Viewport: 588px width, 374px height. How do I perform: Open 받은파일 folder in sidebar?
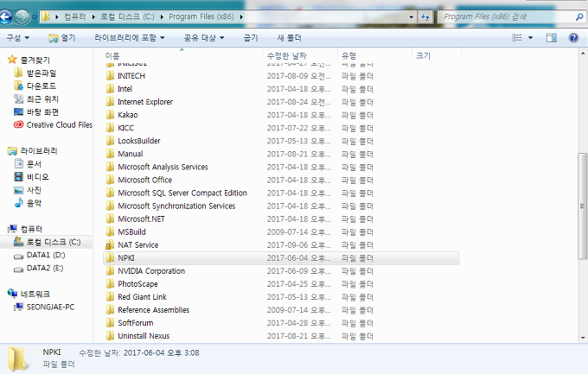(x=35, y=73)
